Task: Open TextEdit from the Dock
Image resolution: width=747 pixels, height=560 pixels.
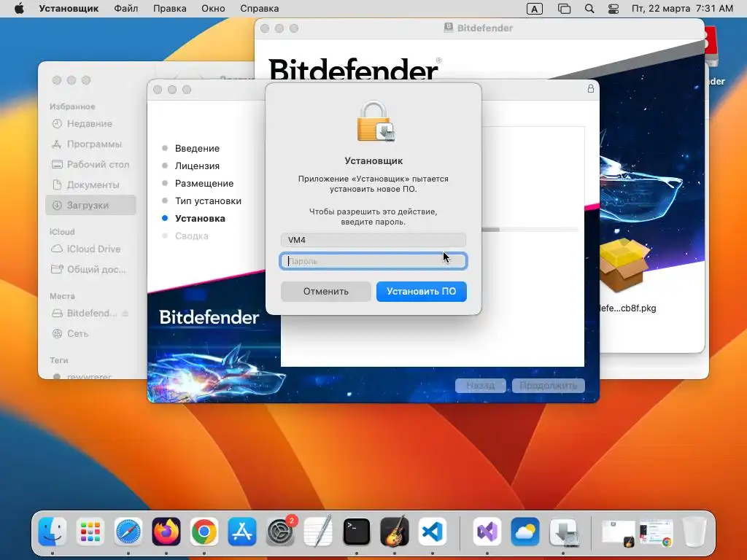Action: coord(318,532)
